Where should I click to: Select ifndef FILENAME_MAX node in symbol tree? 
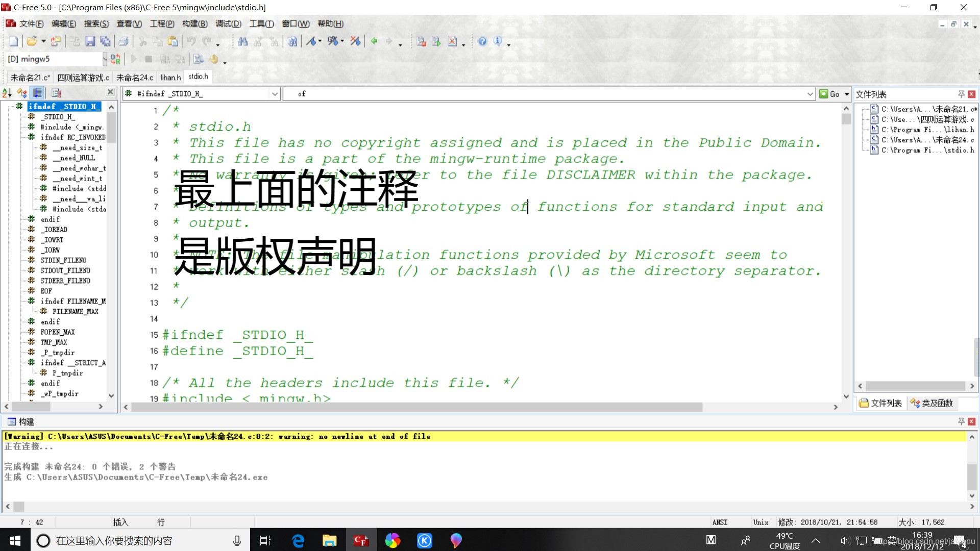73,302
